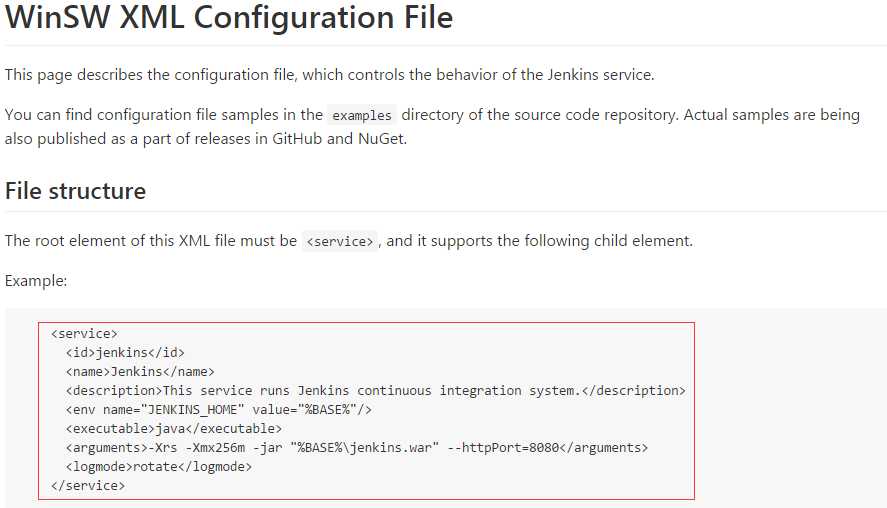Click the "The root element of this XML" sentence
The height and width of the screenshot is (508, 887).
click(x=150, y=241)
